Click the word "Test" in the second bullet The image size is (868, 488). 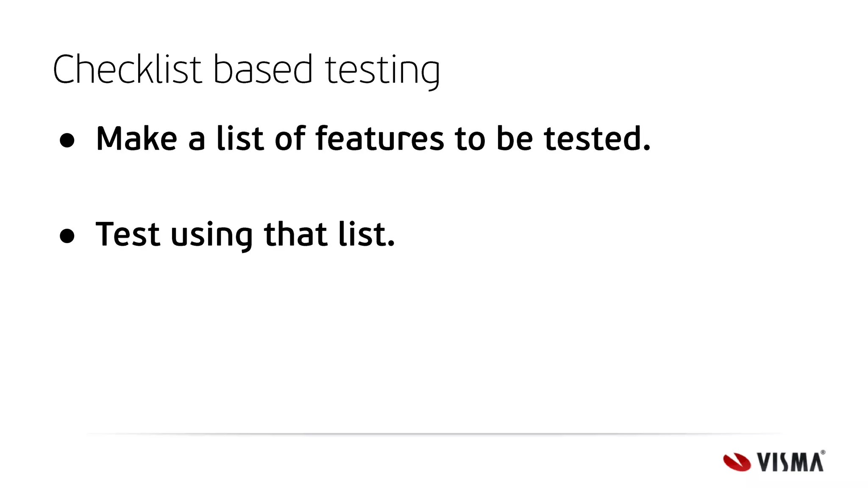point(128,234)
